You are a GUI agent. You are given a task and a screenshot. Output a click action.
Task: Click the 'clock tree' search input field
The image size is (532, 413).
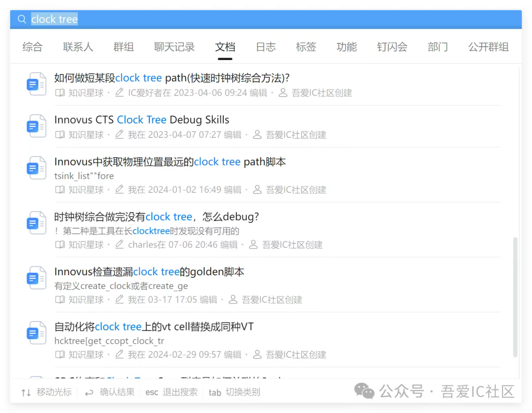point(266,19)
